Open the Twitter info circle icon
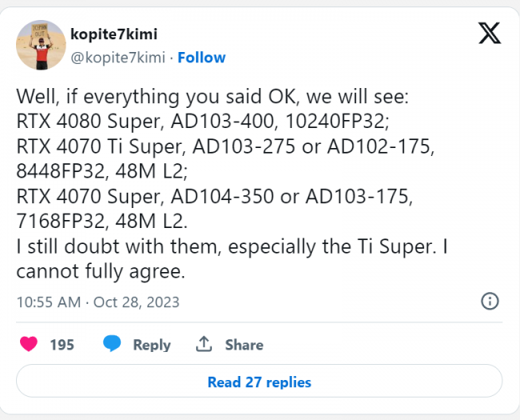Screen dimensions: 520x420 (490, 302)
